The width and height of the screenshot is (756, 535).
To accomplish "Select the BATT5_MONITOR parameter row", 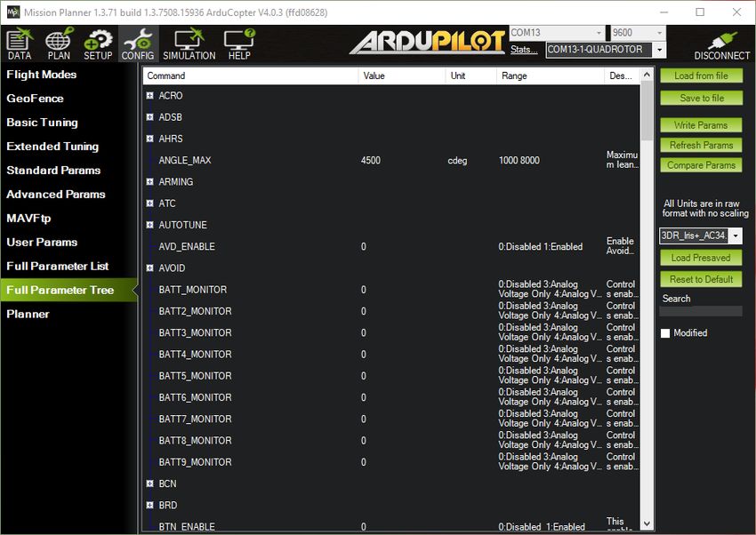I will (x=392, y=376).
